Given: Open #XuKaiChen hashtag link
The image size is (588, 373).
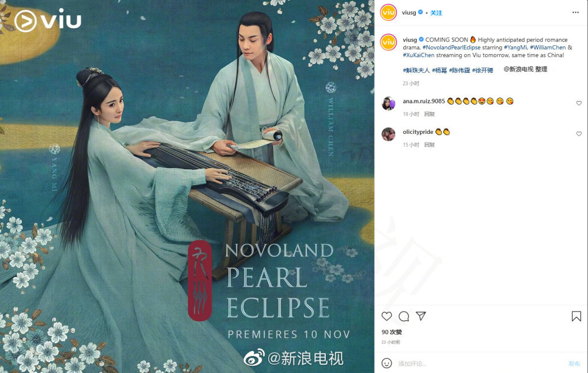Looking at the screenshot, I should click(419, 55).
